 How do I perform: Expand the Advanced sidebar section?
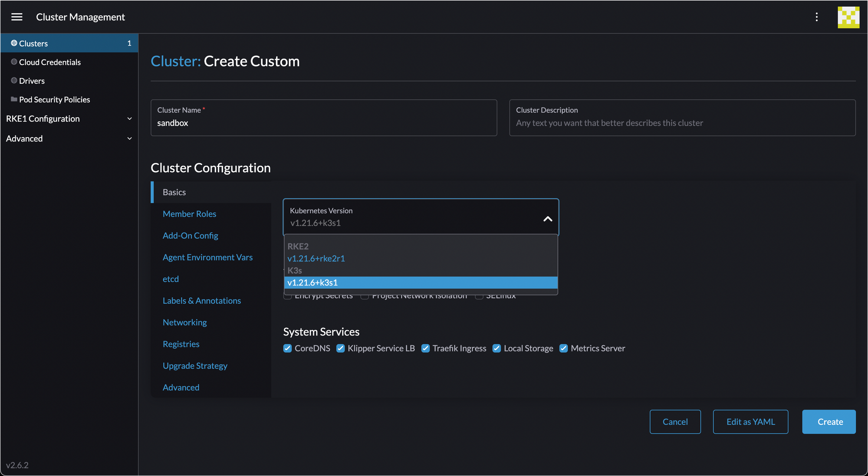129,139
